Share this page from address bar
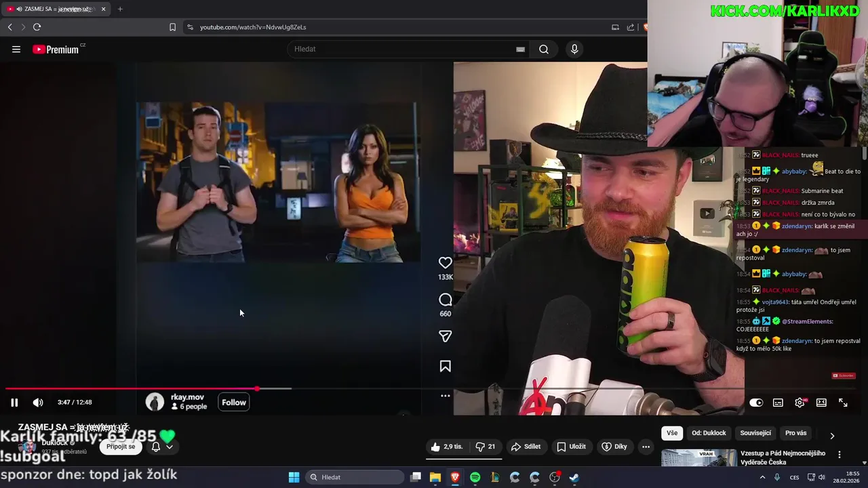This screenshot has width=868, height=488. coord(631,27)
